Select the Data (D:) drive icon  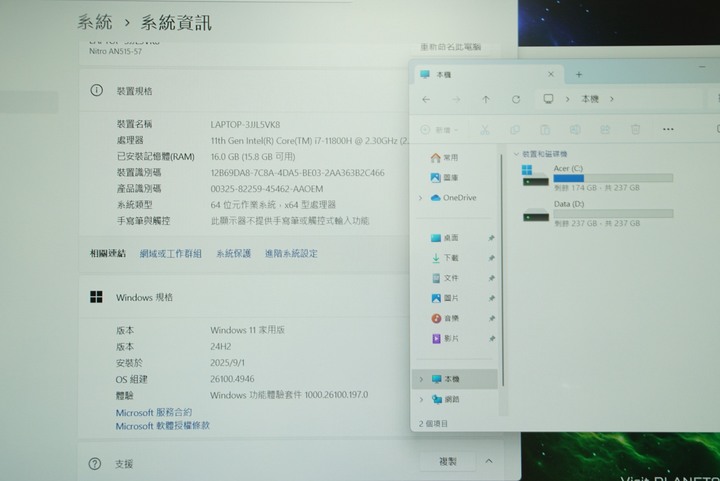point(535,214)
